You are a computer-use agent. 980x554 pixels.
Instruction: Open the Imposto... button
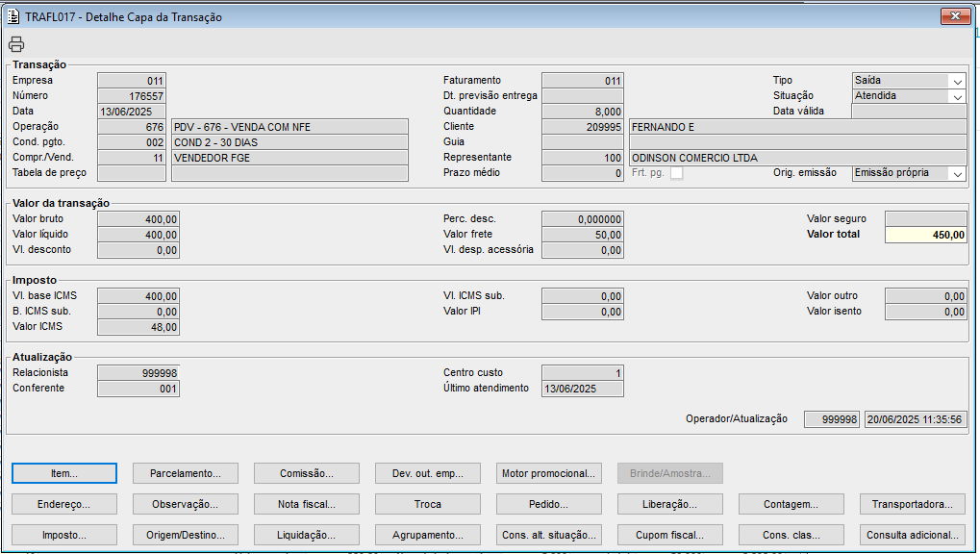(64, 535)
